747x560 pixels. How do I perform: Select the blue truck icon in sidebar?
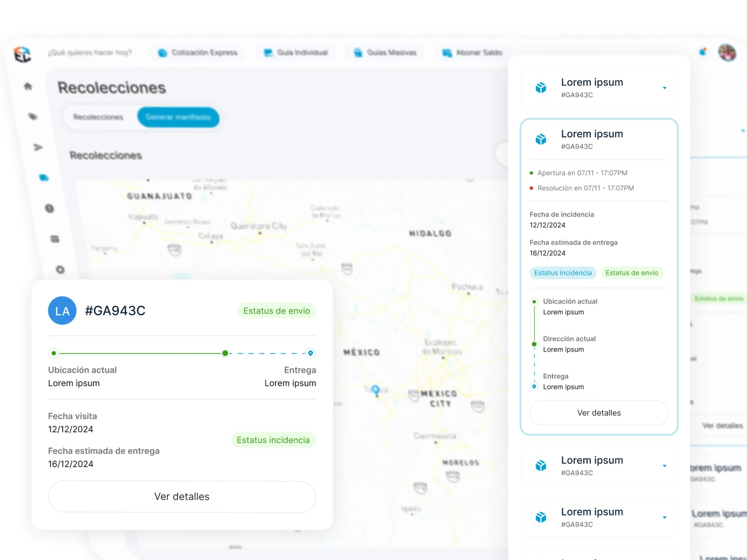44,178
